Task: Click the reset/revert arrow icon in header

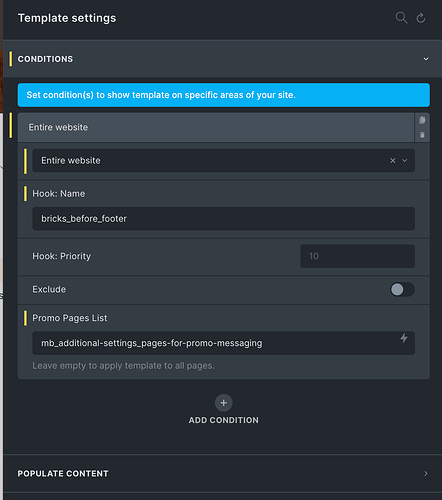Action: 421,18
